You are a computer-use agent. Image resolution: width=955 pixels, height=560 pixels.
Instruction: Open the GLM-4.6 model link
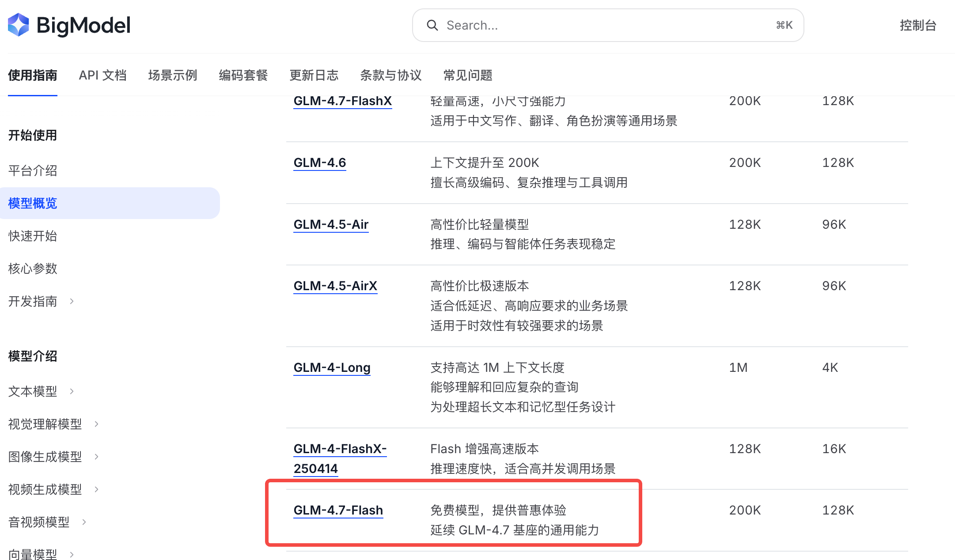pos(320,163)
